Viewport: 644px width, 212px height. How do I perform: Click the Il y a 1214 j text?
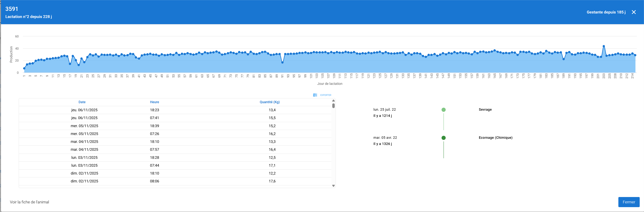pyautogui.click(x=382, y=116)
